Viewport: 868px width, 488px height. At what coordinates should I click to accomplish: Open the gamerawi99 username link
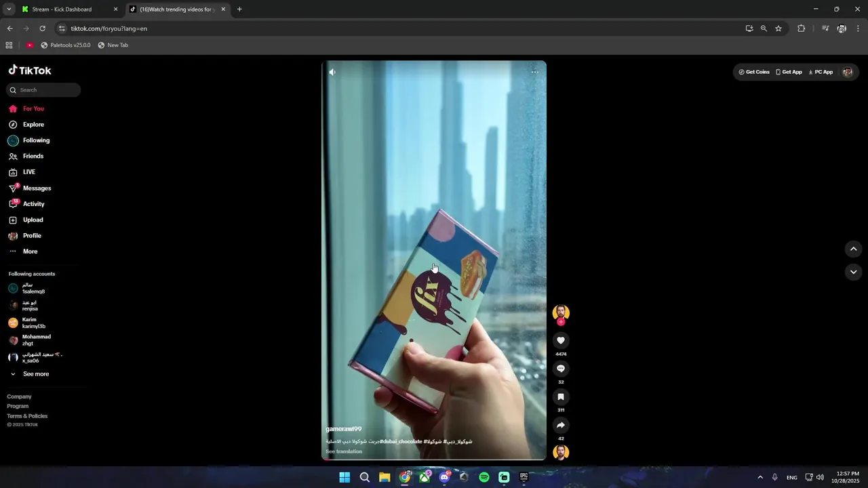343,429
